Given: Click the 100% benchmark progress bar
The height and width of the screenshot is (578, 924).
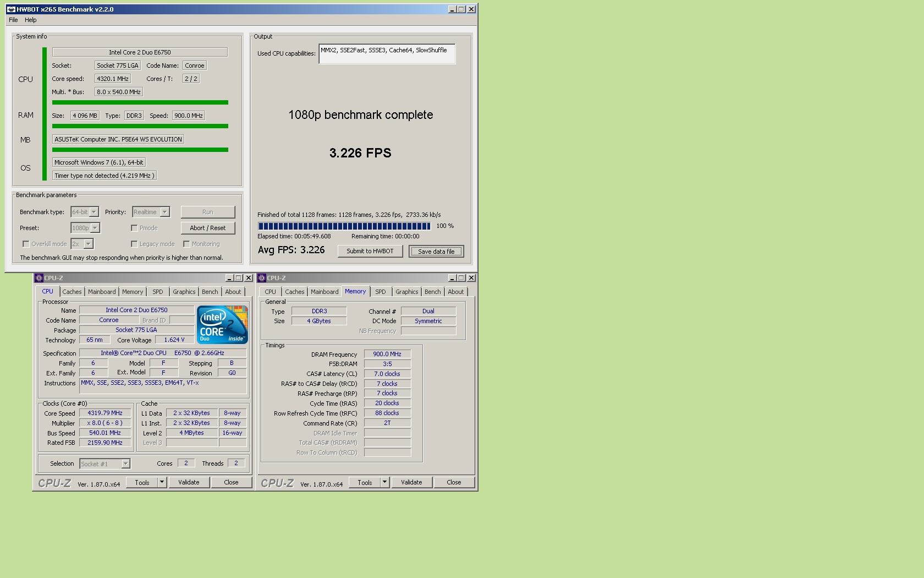Looking at the screenshot, I should [x=344, y=226].
